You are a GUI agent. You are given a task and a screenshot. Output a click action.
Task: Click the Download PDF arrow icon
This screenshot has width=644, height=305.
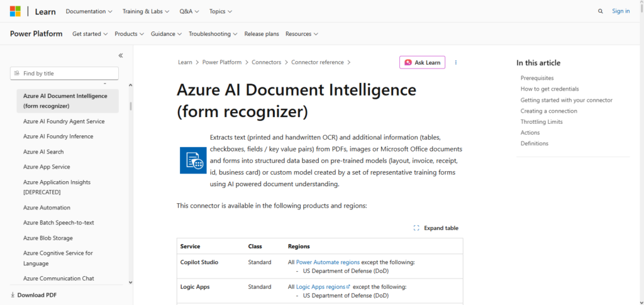(13, 295)
